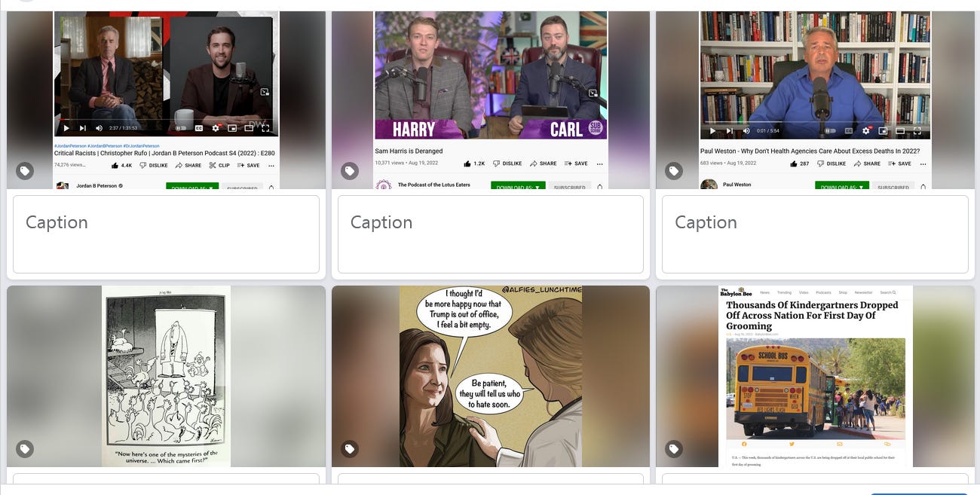980x495 pixels.
Task: Click the fullscreen icon in Paul Weston screenshot
Action: click(x=917, y=131)
